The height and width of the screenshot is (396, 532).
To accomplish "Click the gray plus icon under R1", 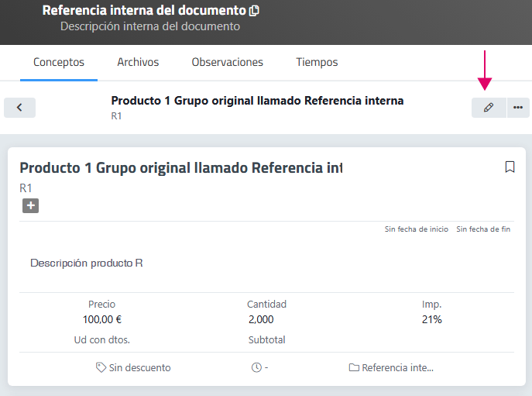I will coord(30,205).
